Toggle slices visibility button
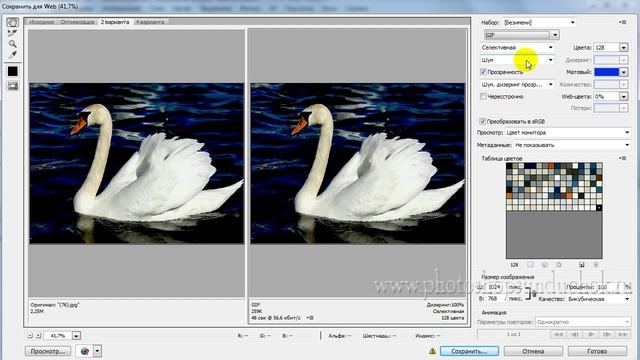The width and height of the screenshot is (640, 360). pos(13,86)
